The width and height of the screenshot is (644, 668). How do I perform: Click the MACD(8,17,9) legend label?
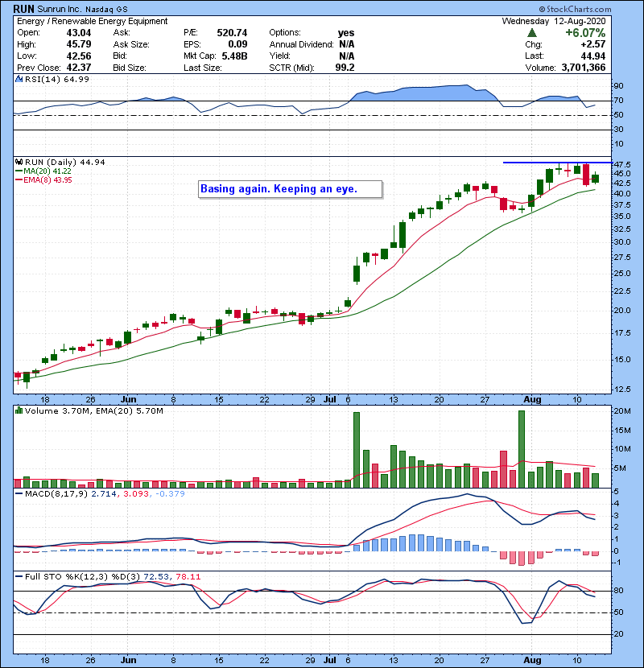[56, 494]
